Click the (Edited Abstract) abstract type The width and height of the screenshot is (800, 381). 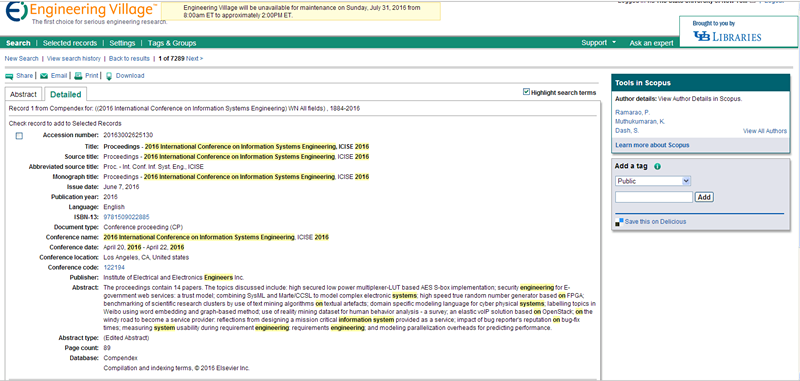pos(127,338)
